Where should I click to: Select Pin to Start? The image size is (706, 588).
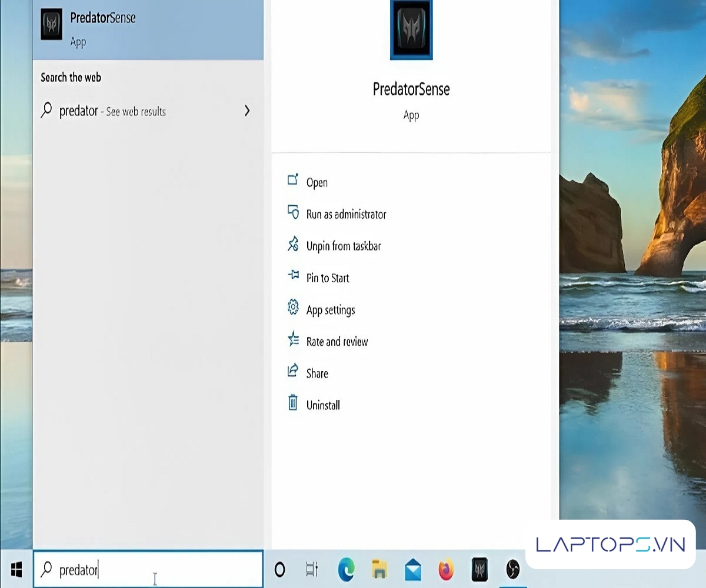click(x=411, y=278)
